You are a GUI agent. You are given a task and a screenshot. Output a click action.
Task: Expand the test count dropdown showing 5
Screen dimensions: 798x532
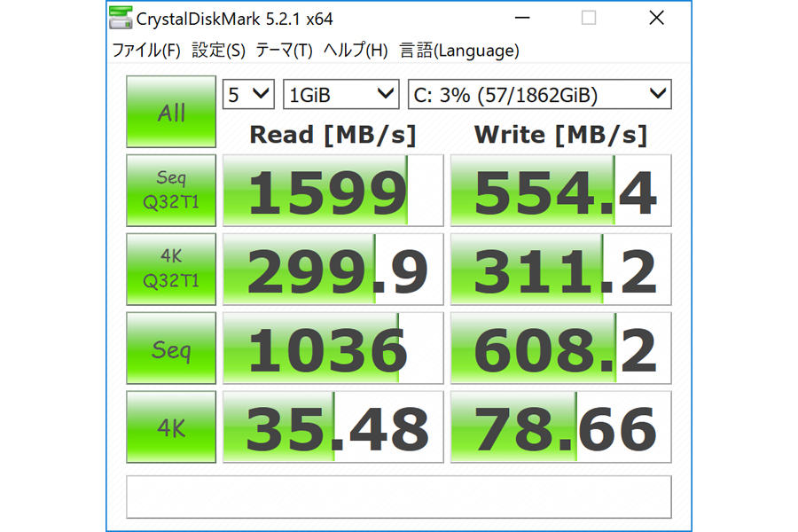coord(248,94)
